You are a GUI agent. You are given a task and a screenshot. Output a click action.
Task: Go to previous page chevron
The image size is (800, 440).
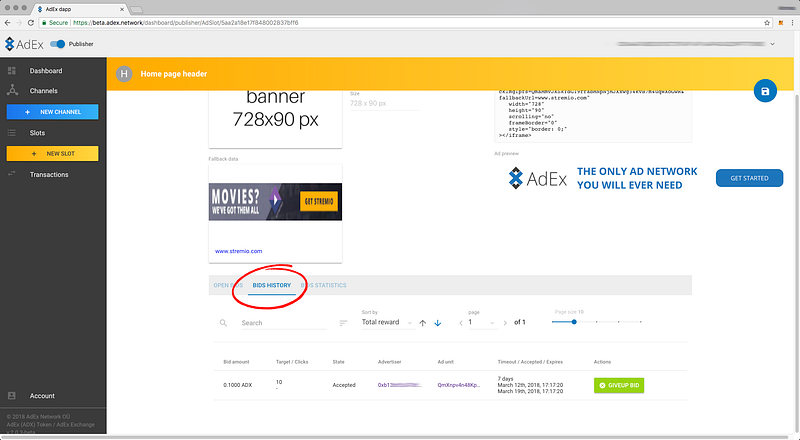click(461, 323)
